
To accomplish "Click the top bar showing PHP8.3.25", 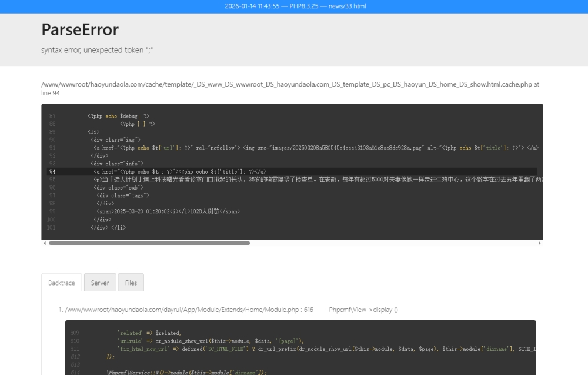I will point(294,6).
